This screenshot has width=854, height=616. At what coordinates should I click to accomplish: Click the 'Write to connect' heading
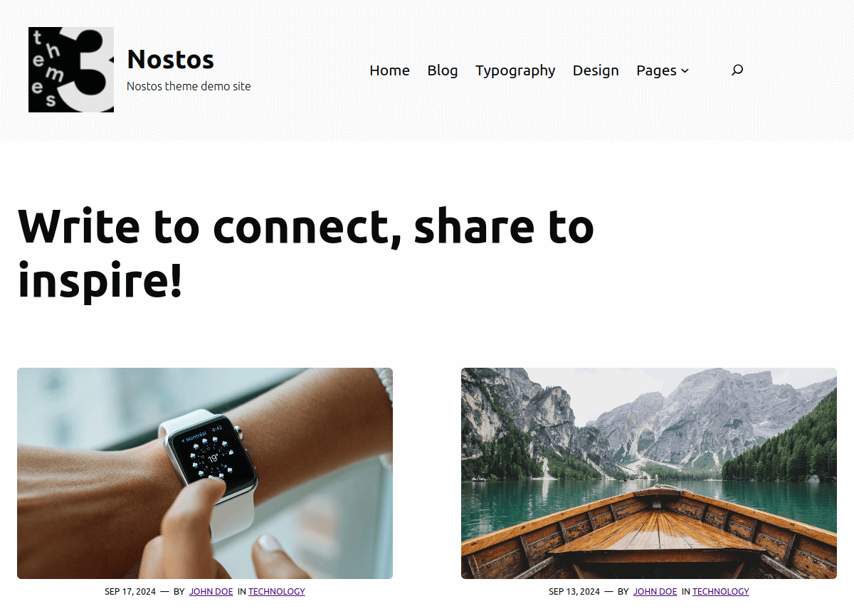[x=306, y=253]
